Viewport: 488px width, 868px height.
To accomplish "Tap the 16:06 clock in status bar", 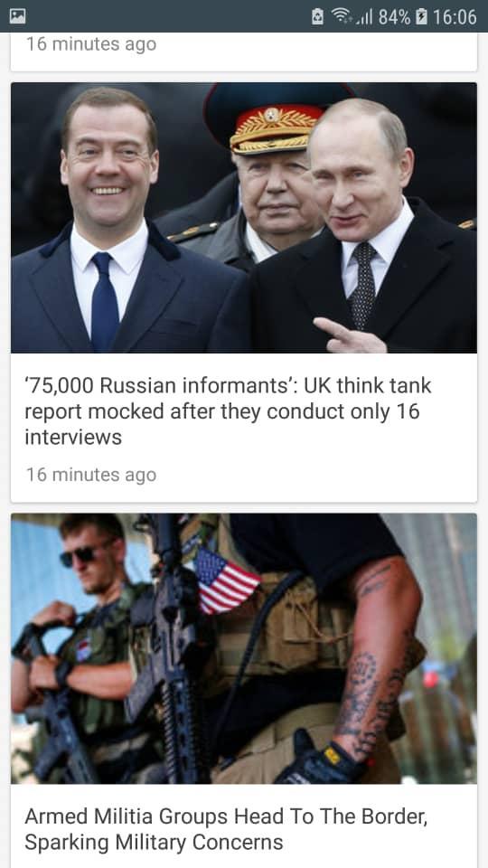I will point(455,16).
